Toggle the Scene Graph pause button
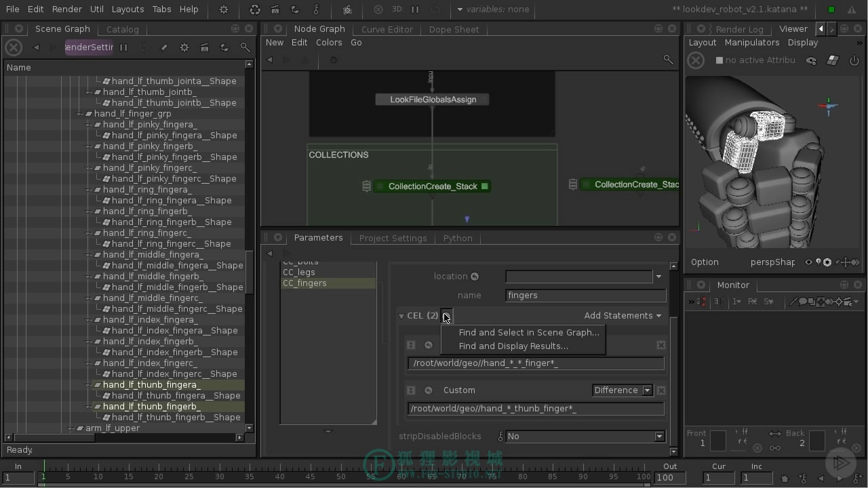 [x=123, y=47]
